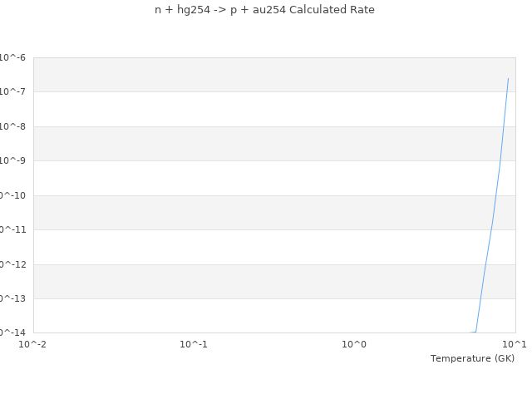
Task: Click the empty plot area center
Action: point(274,195)
